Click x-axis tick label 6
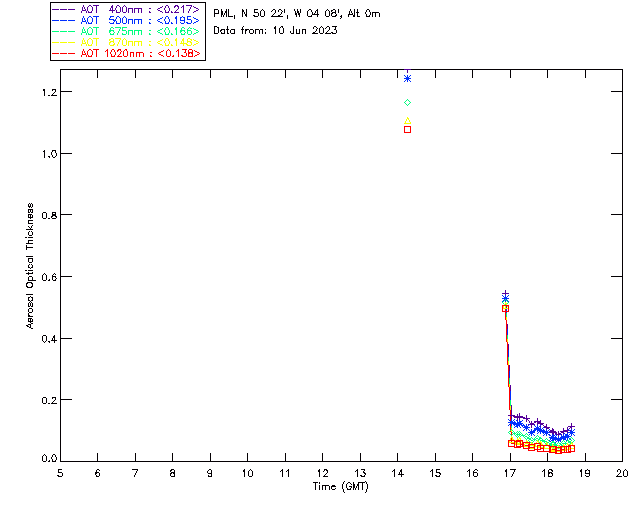This screenshot has width=640, height=512. pos(98,473)
